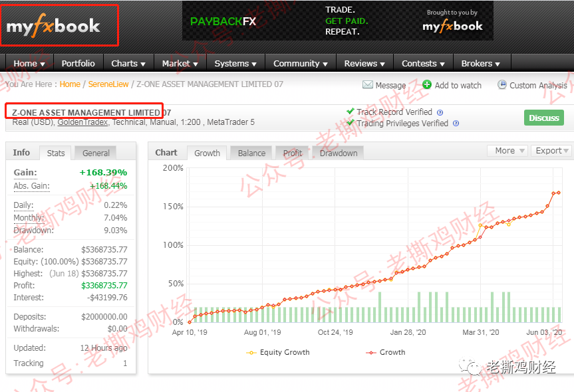Screen dimensions: 574x392
Task: Select the Profit chart tab
Action: pyautogui.click(x=293, y=153)
